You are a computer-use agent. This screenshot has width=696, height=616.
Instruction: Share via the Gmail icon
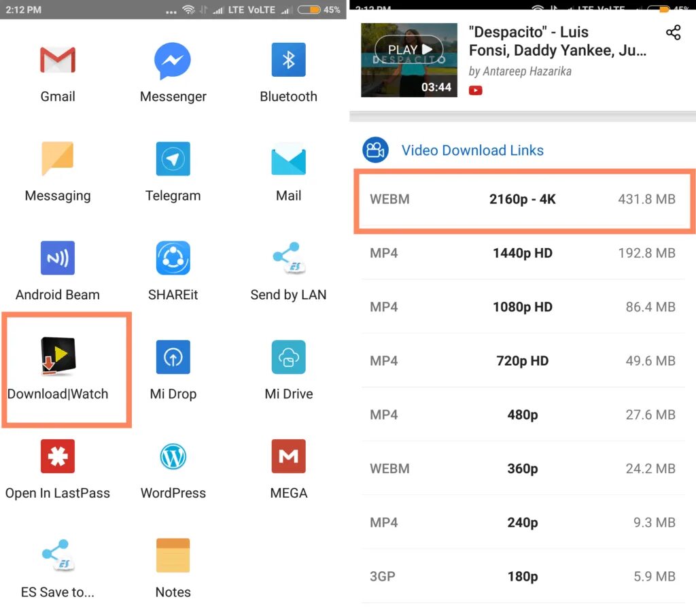tap(58, 60)
